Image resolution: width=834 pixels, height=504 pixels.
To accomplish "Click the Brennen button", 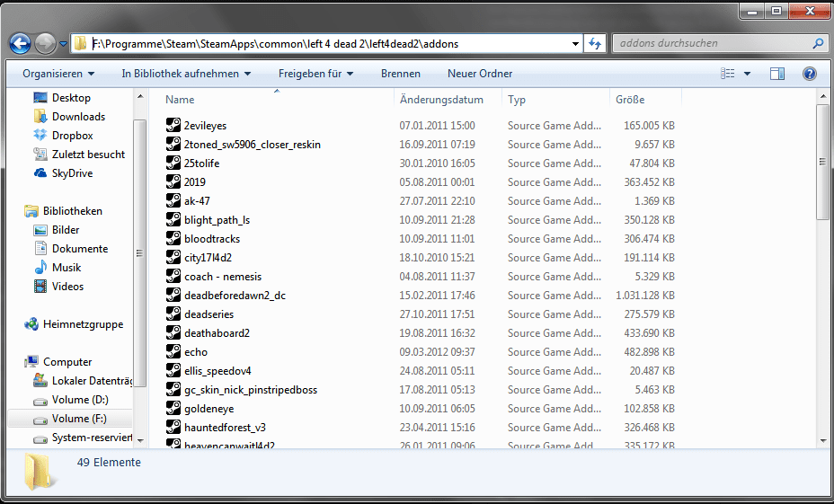I will tap(401, 74).
